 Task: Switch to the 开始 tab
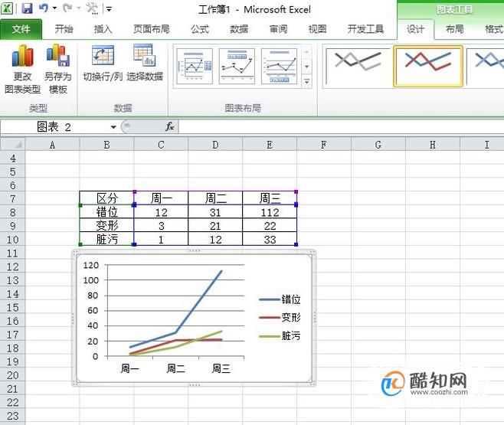(64, 29)
